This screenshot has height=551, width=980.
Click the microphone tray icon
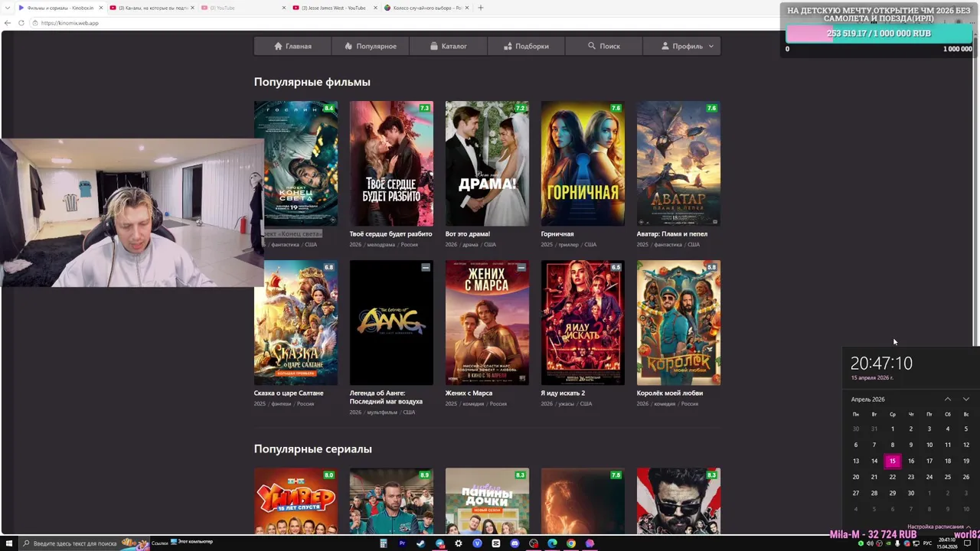click(x=897, y=543)
